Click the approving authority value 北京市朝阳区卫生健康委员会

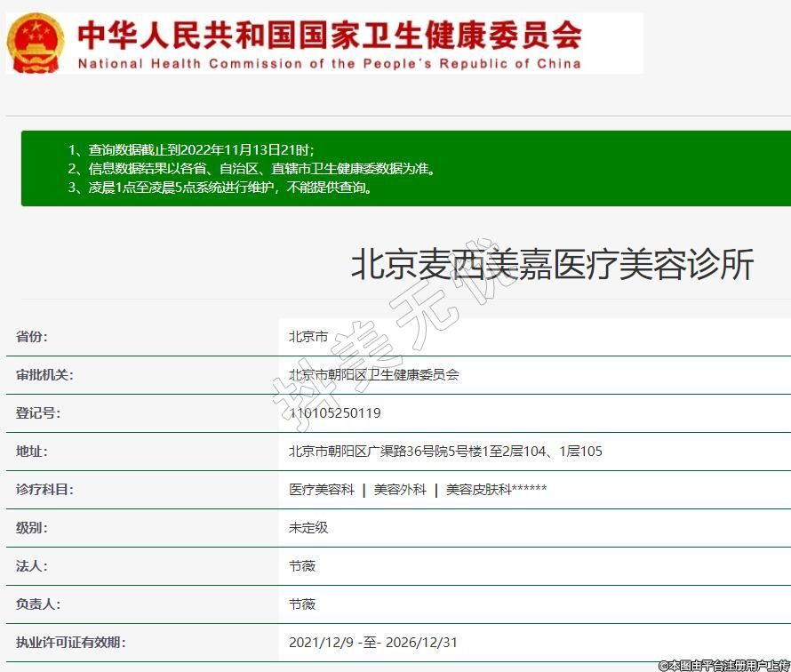click(374, 375)
